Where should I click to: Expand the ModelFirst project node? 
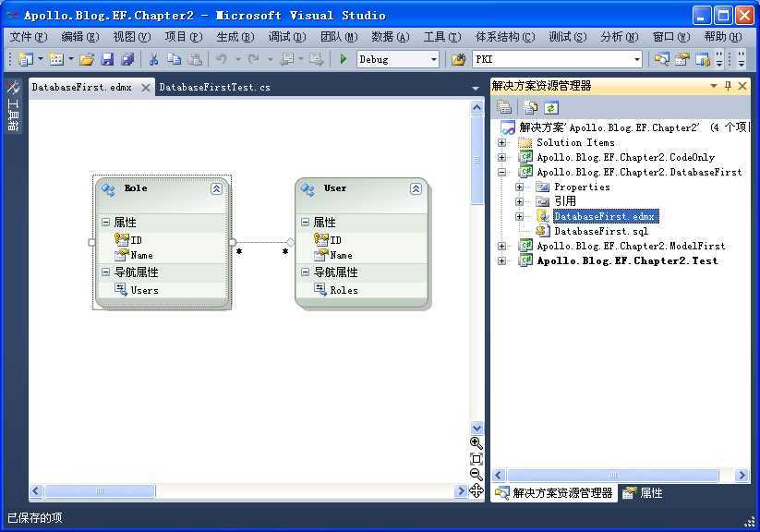[501, 246]
